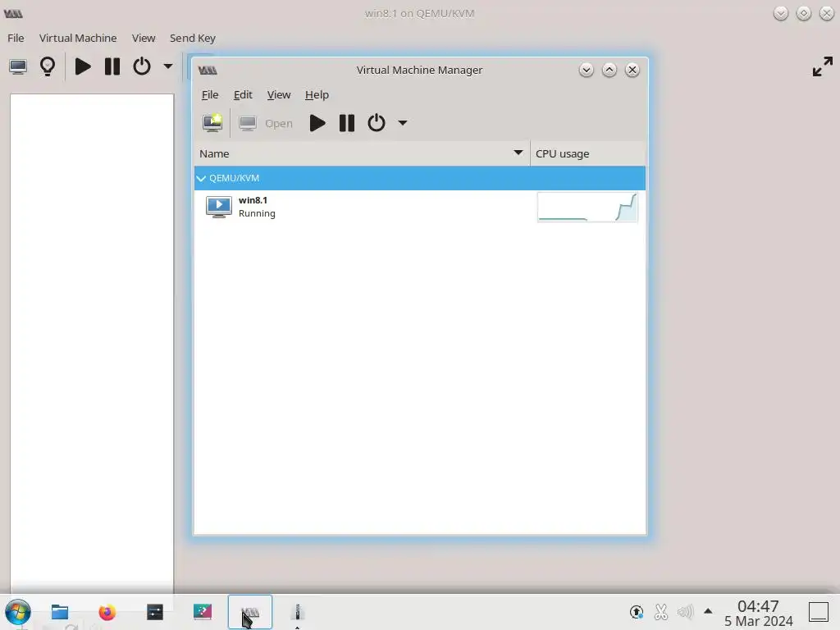Click the Virtual Machine Manager title bar icon
This screenshot has width=840, height=630.
pos(208,71)
